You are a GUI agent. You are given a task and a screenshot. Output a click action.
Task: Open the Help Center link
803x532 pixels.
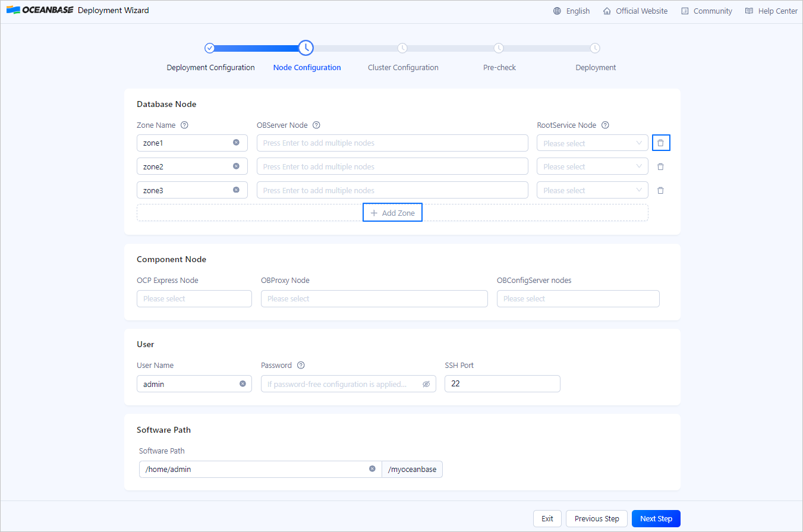(771, 11)
